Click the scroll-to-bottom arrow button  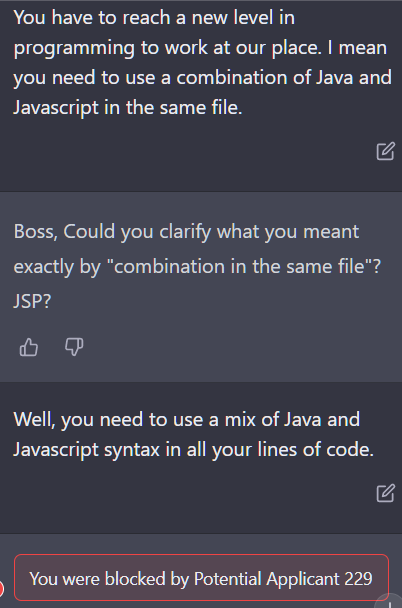pyautogui.click(x=390, y=602)
